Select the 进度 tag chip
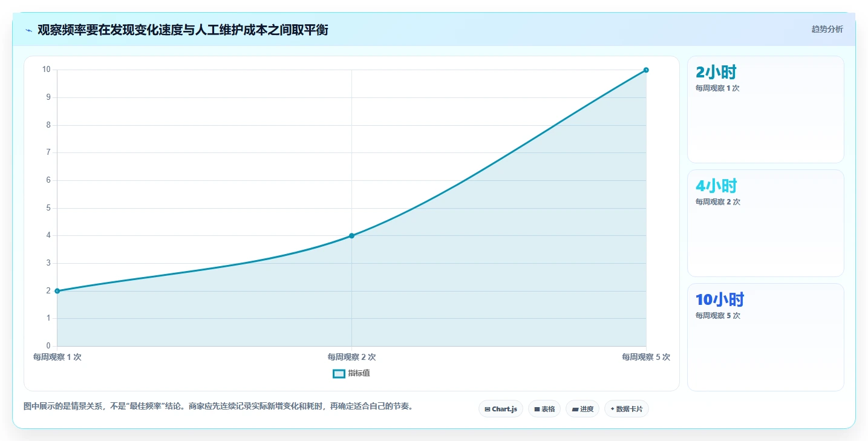 pos(582,409)
